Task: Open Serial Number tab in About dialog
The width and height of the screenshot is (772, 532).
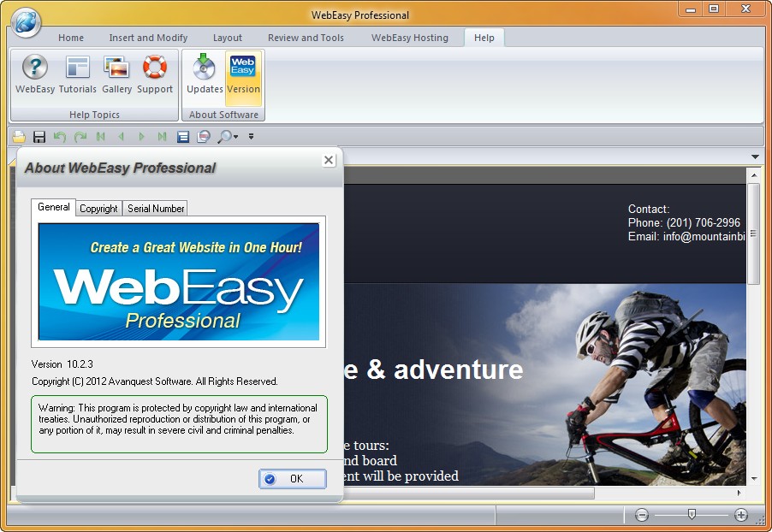Action: (156, 209)
